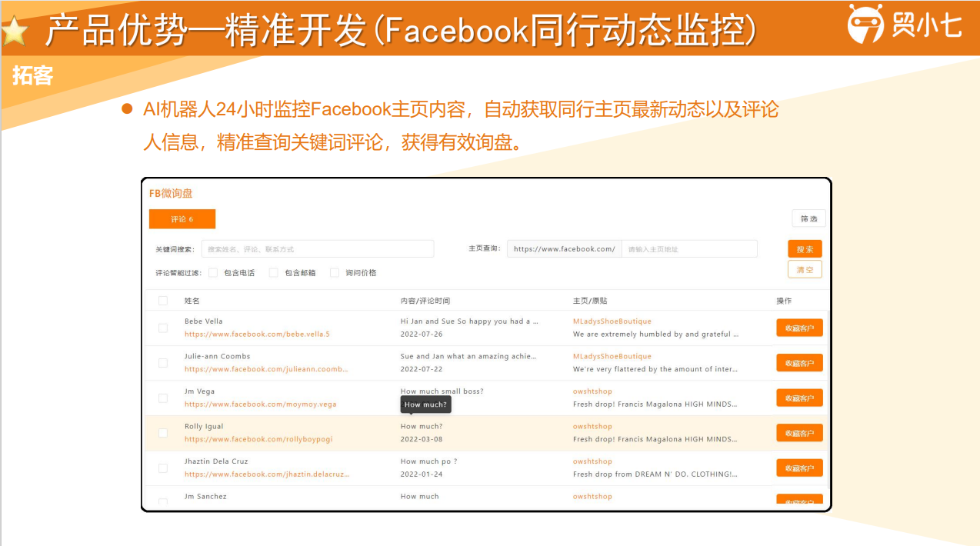Click the 内容/评论时间 column header

pos(425,301)
